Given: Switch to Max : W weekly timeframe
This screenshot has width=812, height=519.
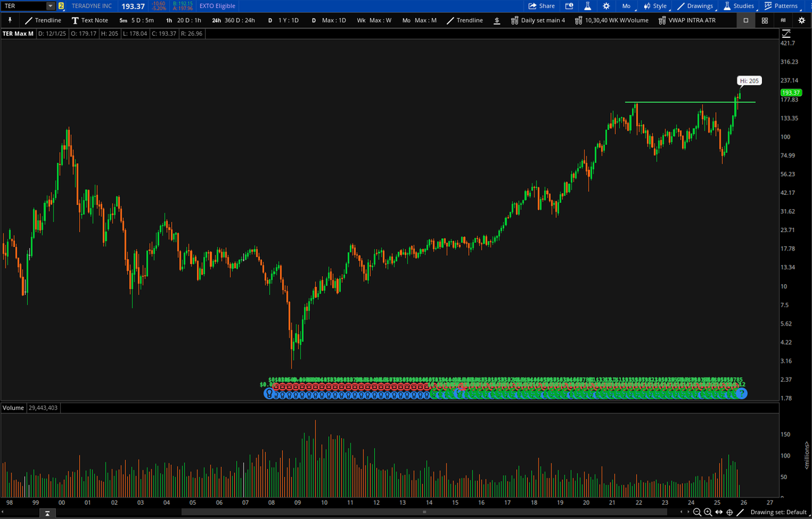Looking at the screenshot, I should (374, 20).
